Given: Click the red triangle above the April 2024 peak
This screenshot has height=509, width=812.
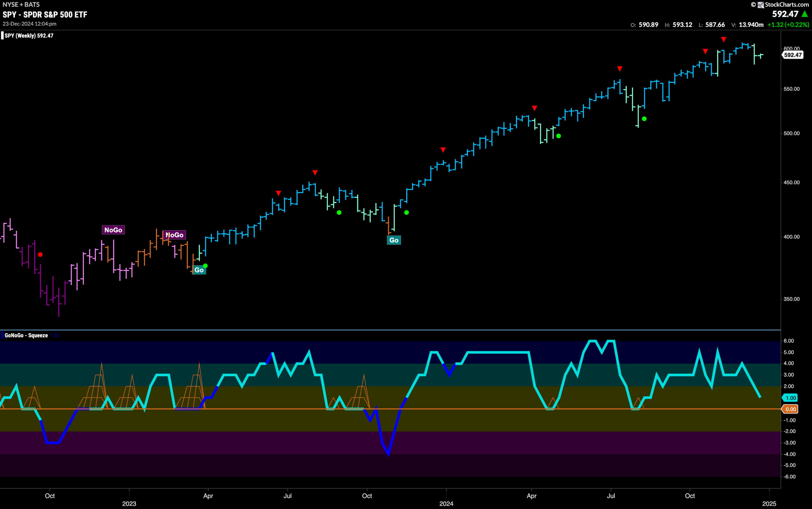Looking at the screenshot, I should 534,108.
